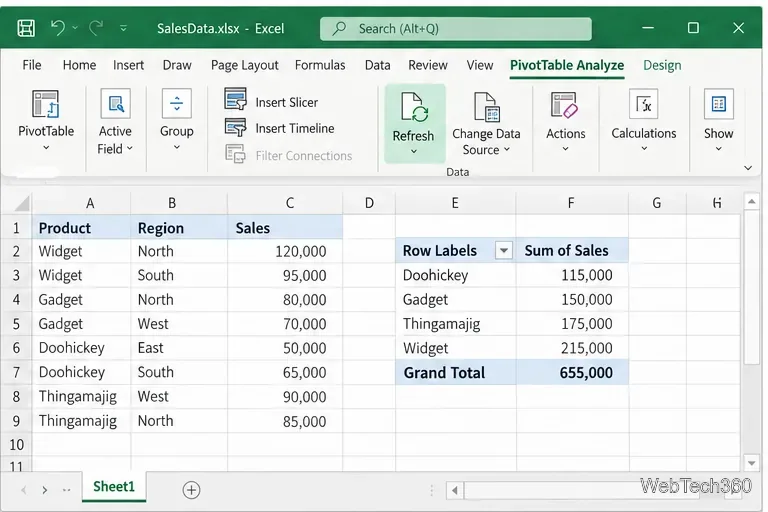The image size is (768, 512).
Task: Click the Insert Timeline label
Action: tap(295, 128)
